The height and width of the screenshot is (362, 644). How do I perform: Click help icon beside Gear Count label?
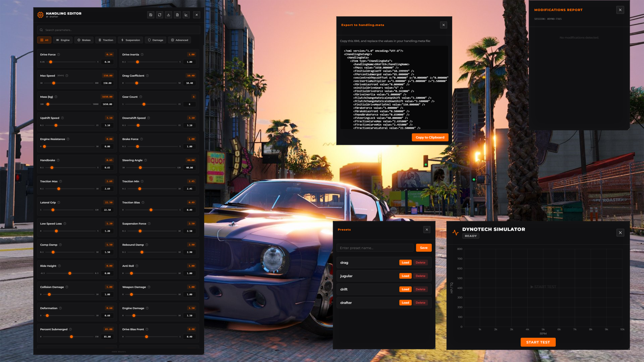(141, 97)
